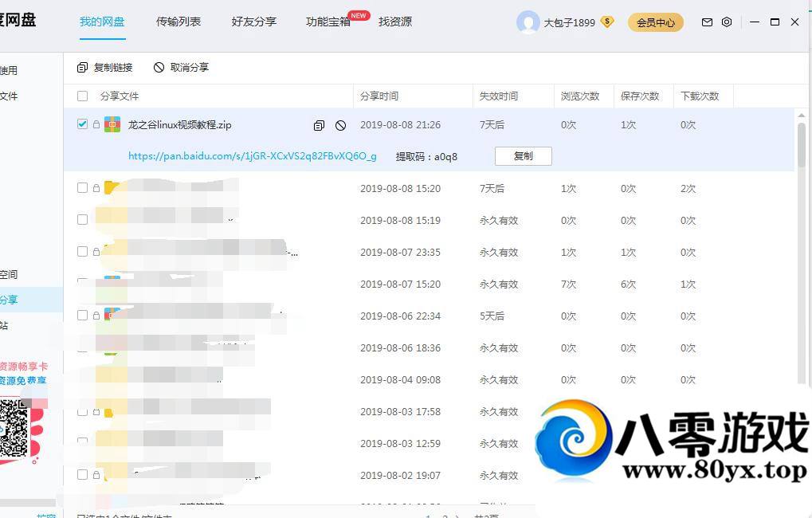Click the user avatar next to 大包子1899

tap(528, 22)
